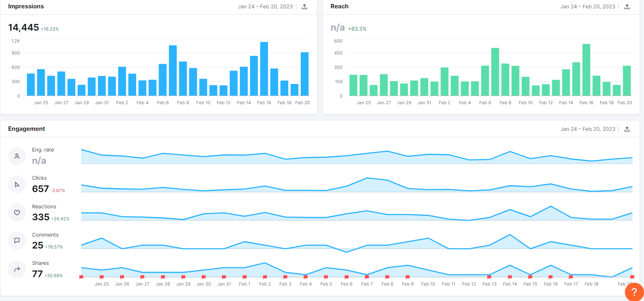Click the Comments speech bubble icon
Image resolution: width=644 pixels, height=301 pixels.
pos(17,241)
